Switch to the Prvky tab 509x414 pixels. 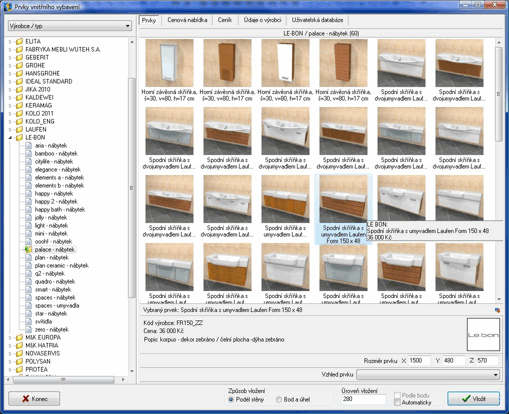149,20
